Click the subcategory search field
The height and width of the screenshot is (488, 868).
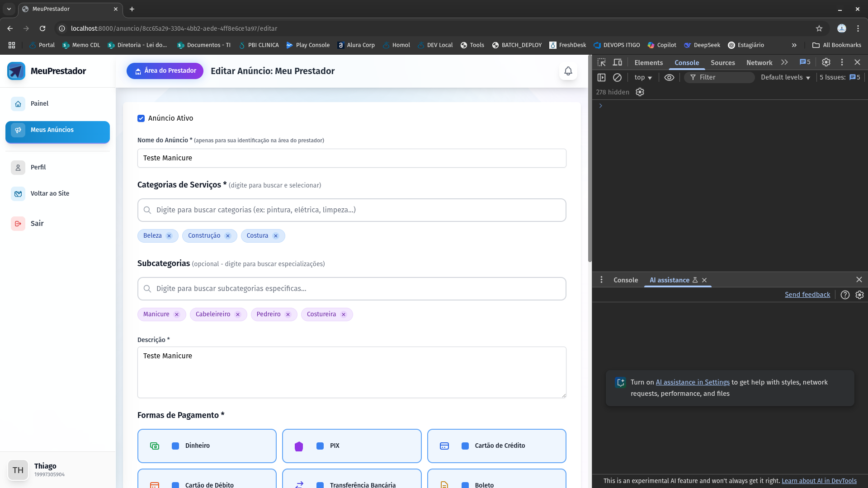pos(352,289)
